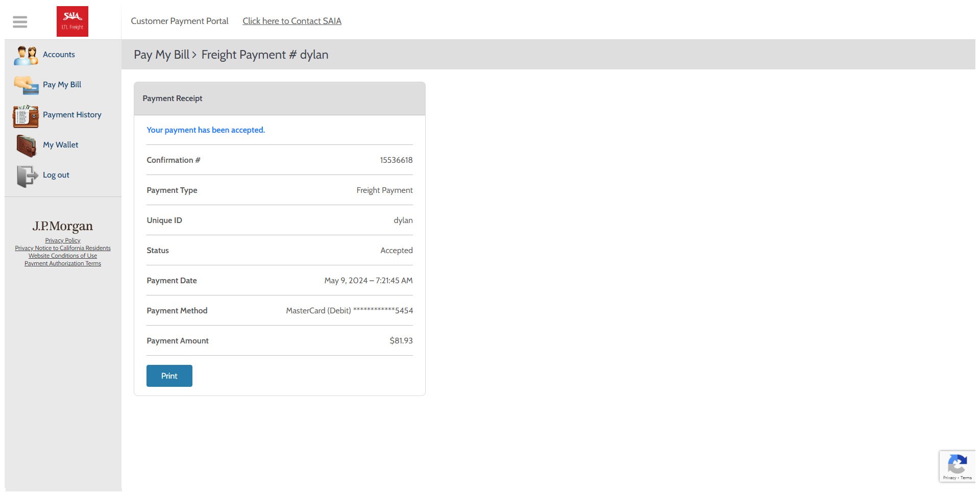Image resolution: width=980 pixels, height=495 pixels.
Task: Click the SAIA LTL Freight logo
Action: pos(72,21)
